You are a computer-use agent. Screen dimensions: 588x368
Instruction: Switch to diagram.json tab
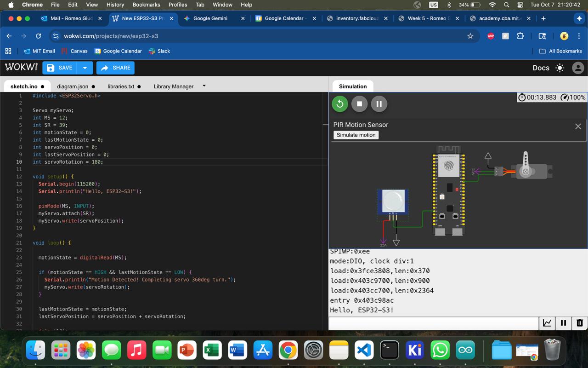coord(73,86)
